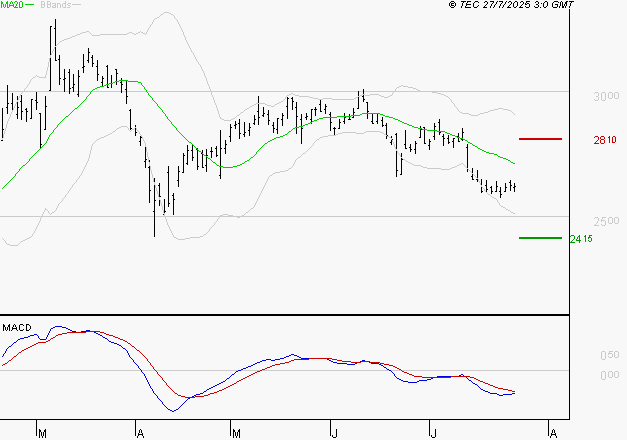
Task: Click the MACD 050 axis label
Action: tap(609, 355)
